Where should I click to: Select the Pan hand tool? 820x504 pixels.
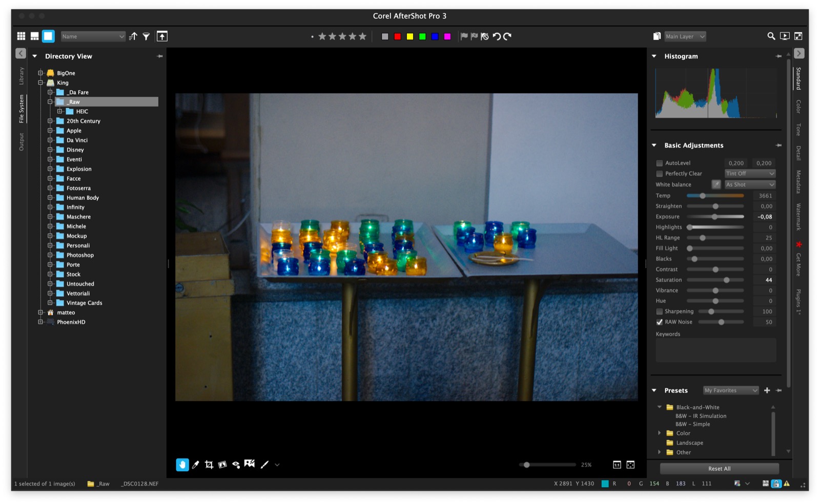(182, 465)
